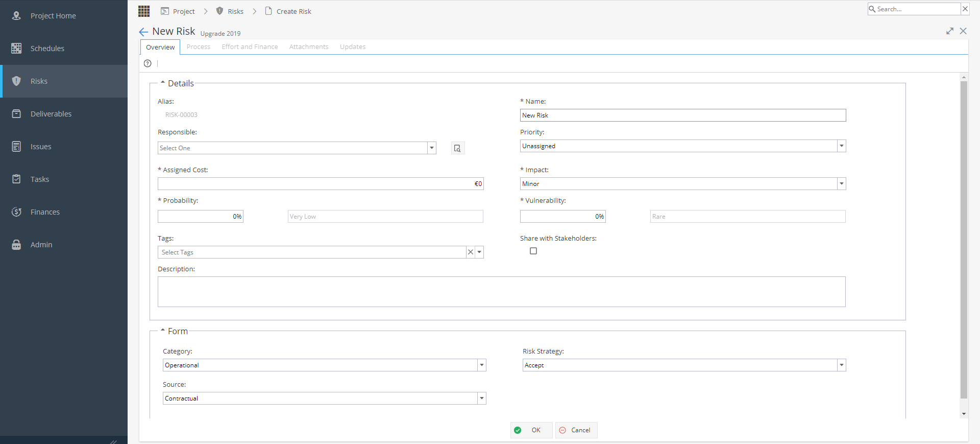The image size is (980, 444).
Task: Click the back arrow beside New Risk
Action: coord(143,32)
